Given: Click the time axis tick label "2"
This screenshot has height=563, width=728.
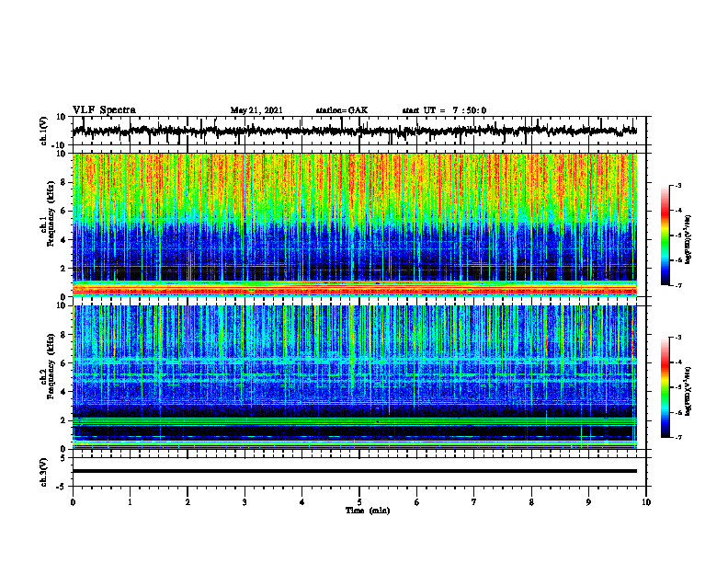Looking at the screenshot, I should [x=188, y=502].
